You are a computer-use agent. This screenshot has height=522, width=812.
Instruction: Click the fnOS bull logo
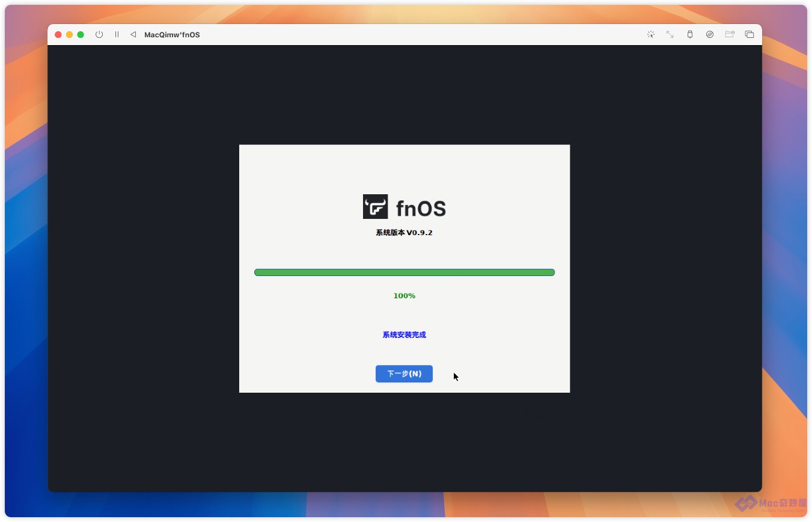point(375,206)
